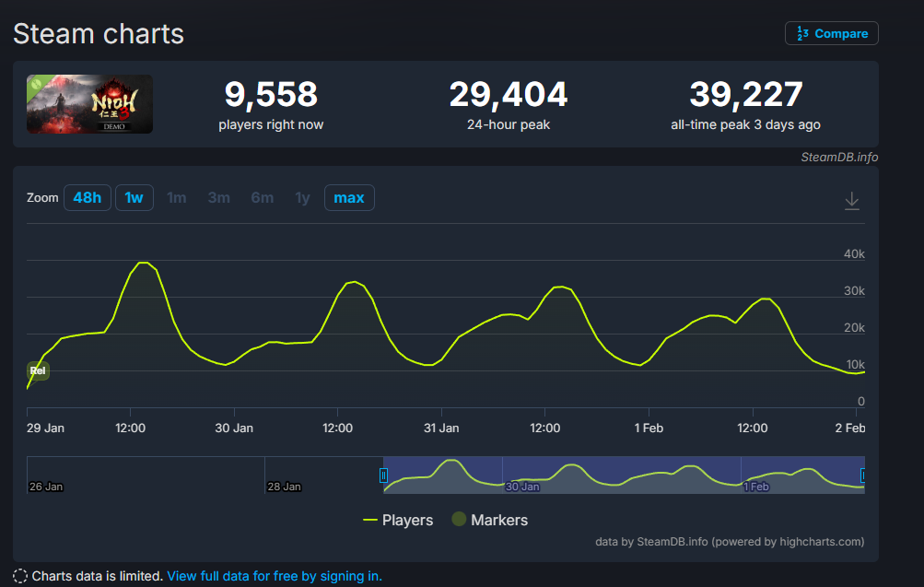Select the 6m zoom preset
Viewport: 924px width, 587px height.
(x=261, y=197)
